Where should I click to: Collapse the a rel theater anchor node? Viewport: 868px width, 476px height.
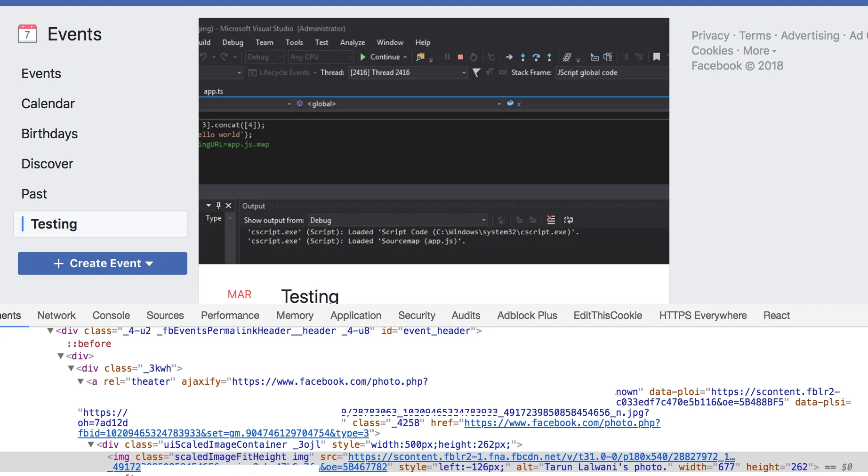pyautogui.click(x=80, y=381)
